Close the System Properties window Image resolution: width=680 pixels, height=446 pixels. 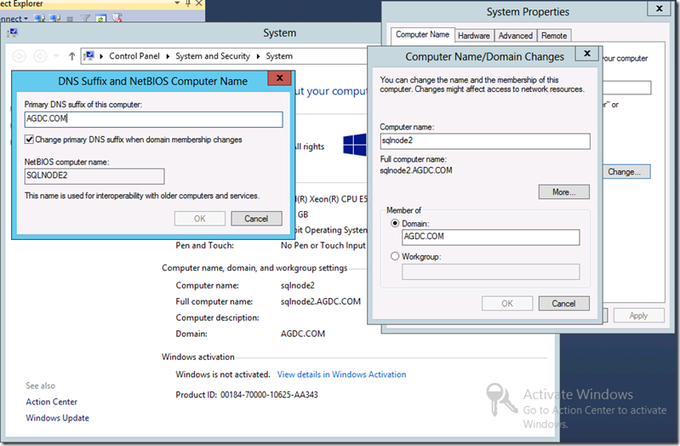pos(659,9)
